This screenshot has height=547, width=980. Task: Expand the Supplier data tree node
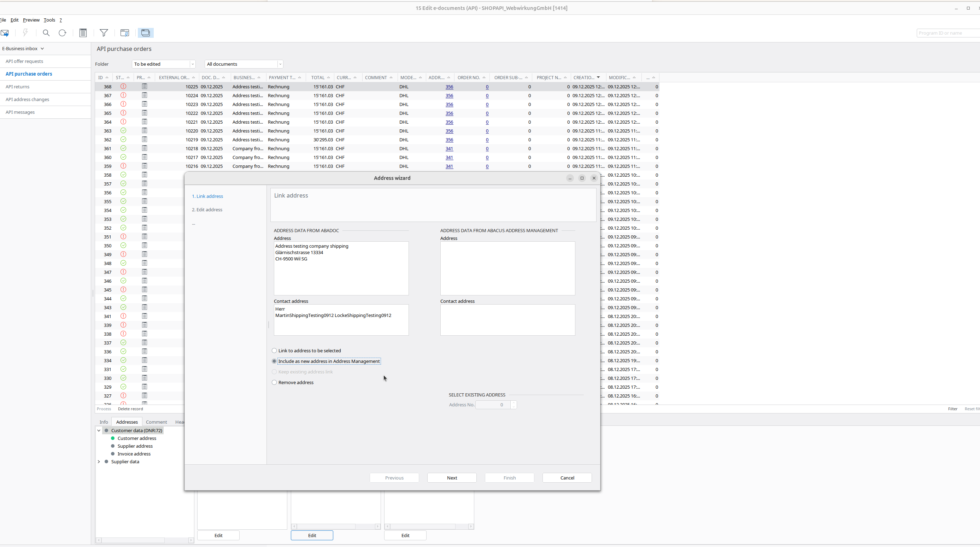[99, 462]
